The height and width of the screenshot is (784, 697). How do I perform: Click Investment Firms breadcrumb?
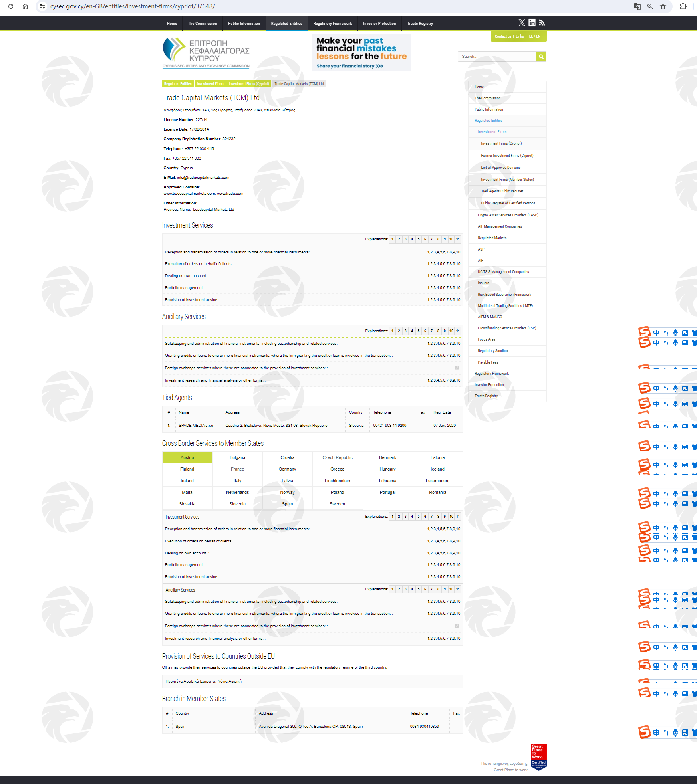pyautogui.click(x=210, y=84)
